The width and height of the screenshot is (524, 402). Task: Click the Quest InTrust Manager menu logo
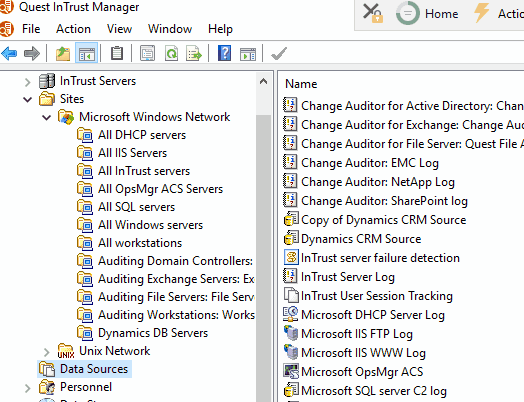point(7,29)
